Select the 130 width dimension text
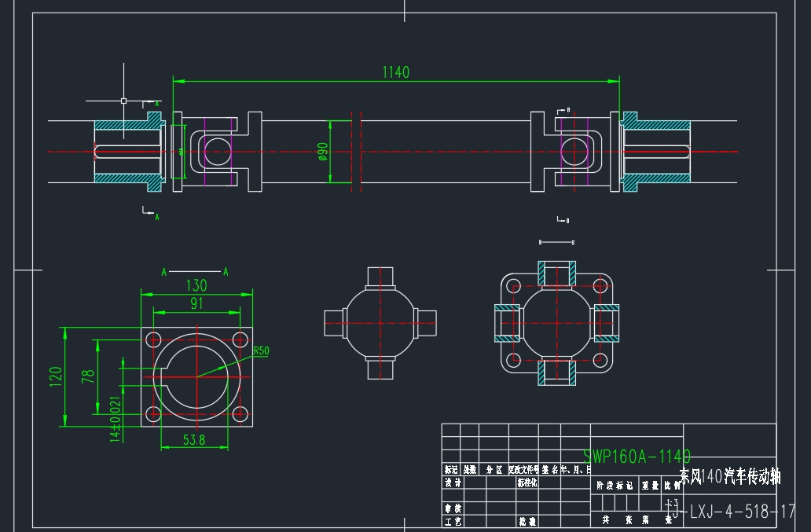The image size is (811, 532). [x=196, y=285]
